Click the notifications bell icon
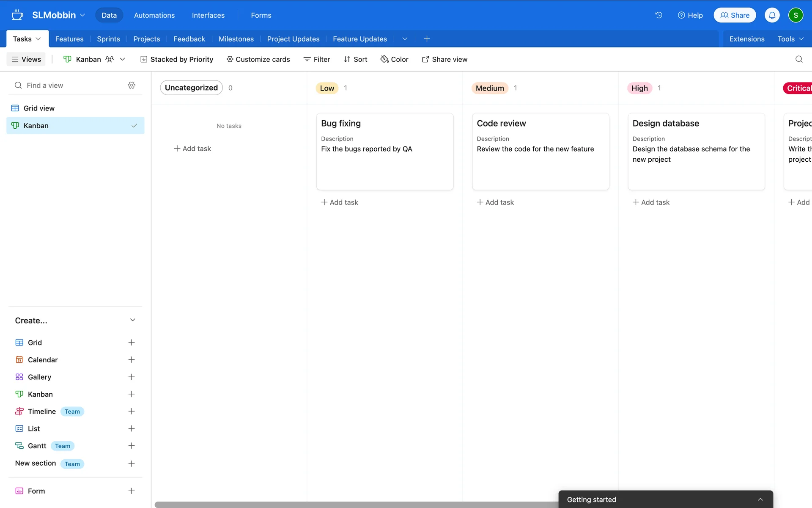Viewport: 812px width, 508px height. point(772,15)
